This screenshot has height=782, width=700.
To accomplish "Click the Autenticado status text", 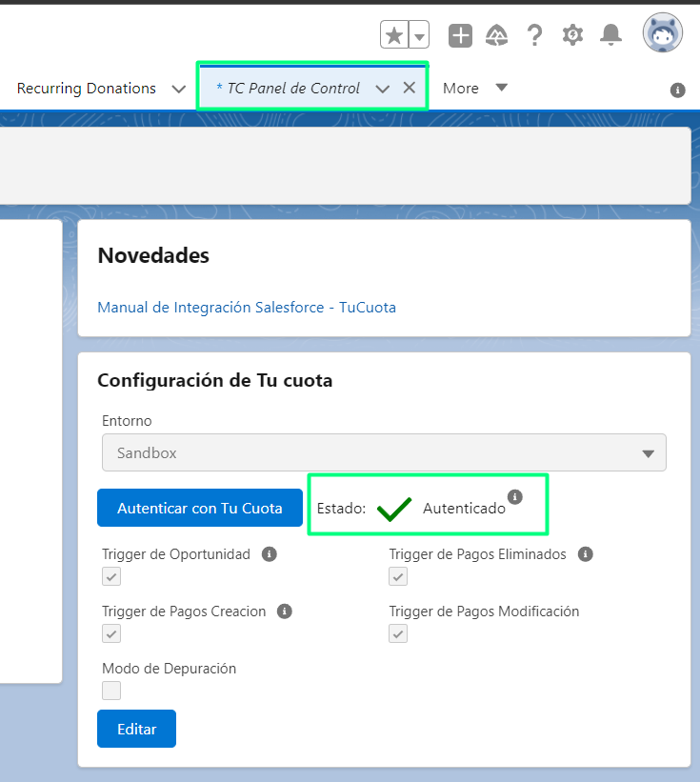I will pyautogui.click(x=464, y=509).
